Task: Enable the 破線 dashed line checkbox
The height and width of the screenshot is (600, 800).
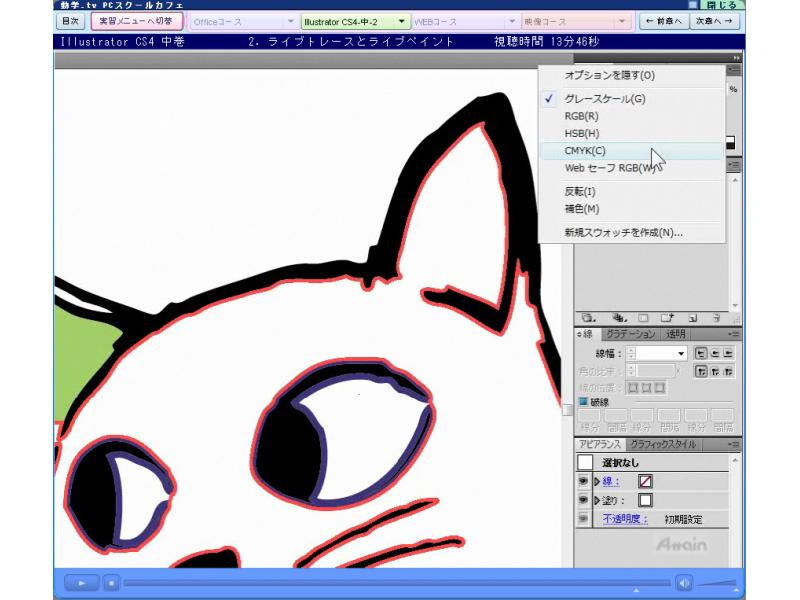Action: click(x=584, y=402)
